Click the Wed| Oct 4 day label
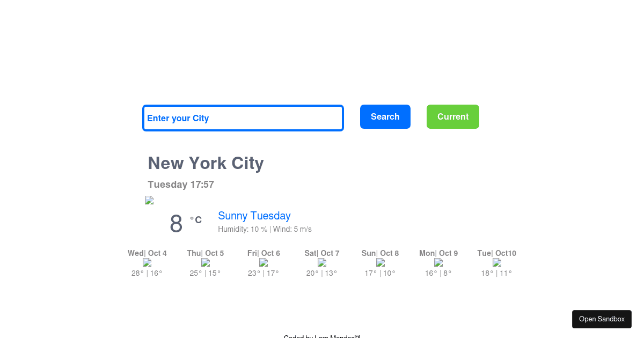This screenshot has width=644, height=338. tap(147, 253)
